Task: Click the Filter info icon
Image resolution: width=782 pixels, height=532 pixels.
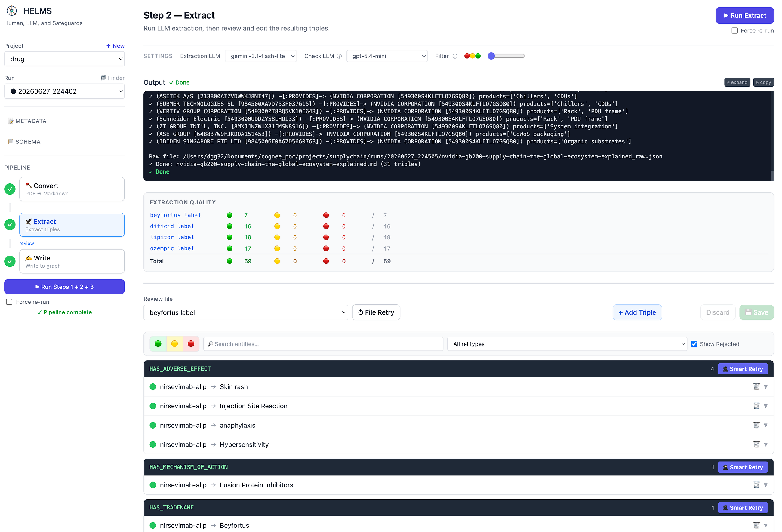Action: point(454,56)
